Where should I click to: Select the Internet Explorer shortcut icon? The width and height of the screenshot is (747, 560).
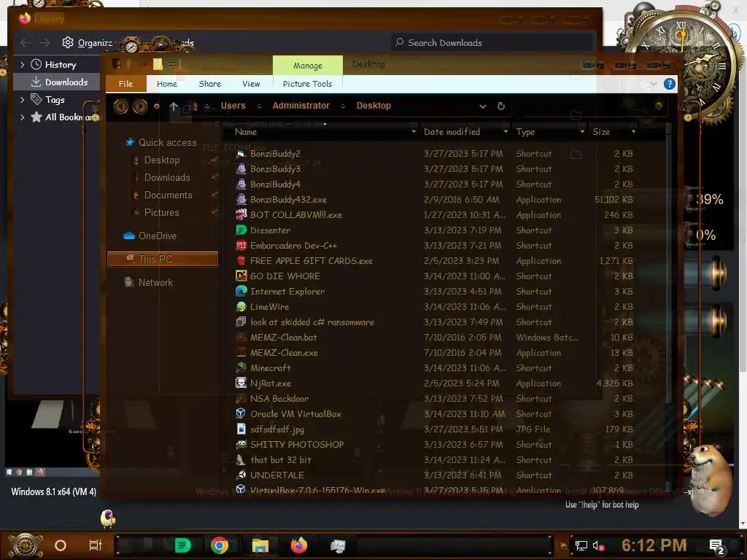(241, 292)
